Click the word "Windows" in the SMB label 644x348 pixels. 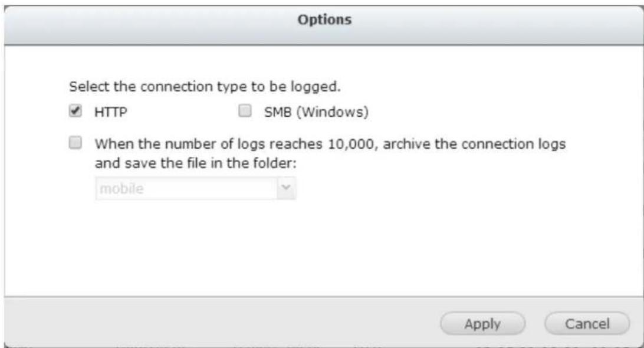point(345,113)
